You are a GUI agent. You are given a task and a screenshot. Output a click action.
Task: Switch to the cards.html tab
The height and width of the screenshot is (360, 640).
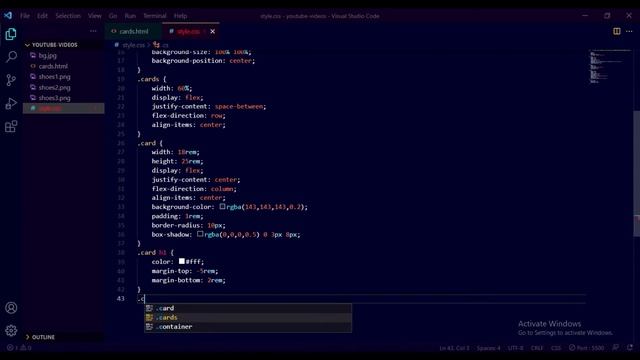tap(133, 31)
